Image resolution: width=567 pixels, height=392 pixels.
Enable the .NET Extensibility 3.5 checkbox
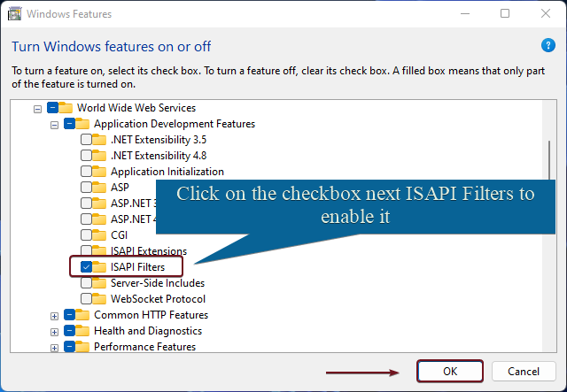(86, 140)
